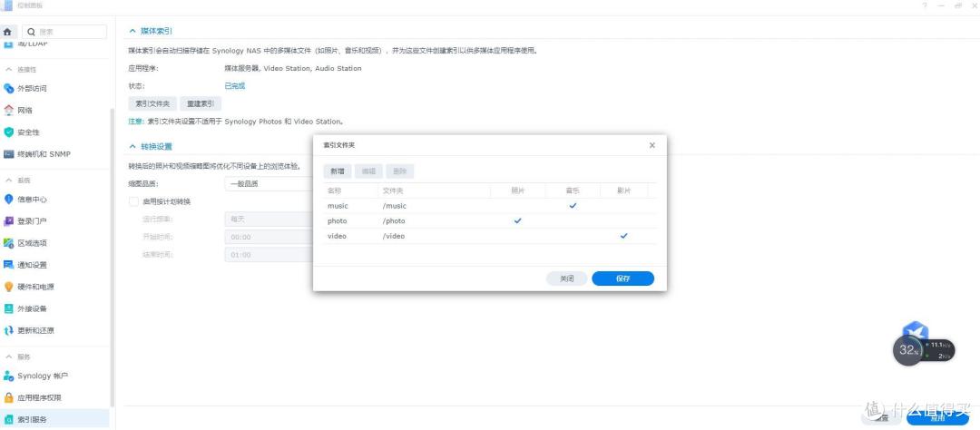
Task: Open the 运行频率 dropdown showing 每天
Action: pyautogui.click(x=269, y=220)
